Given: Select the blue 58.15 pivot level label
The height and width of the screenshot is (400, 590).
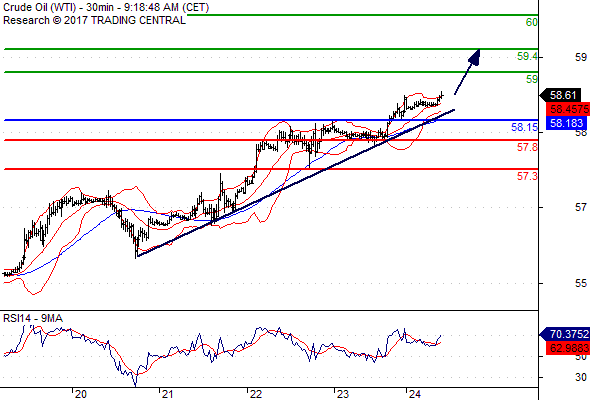Looking at the screenshot, I should 525,127.
